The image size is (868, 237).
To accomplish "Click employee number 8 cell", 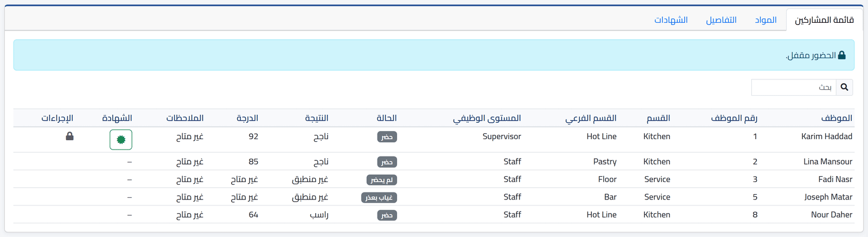I will (x=755, y=215).
